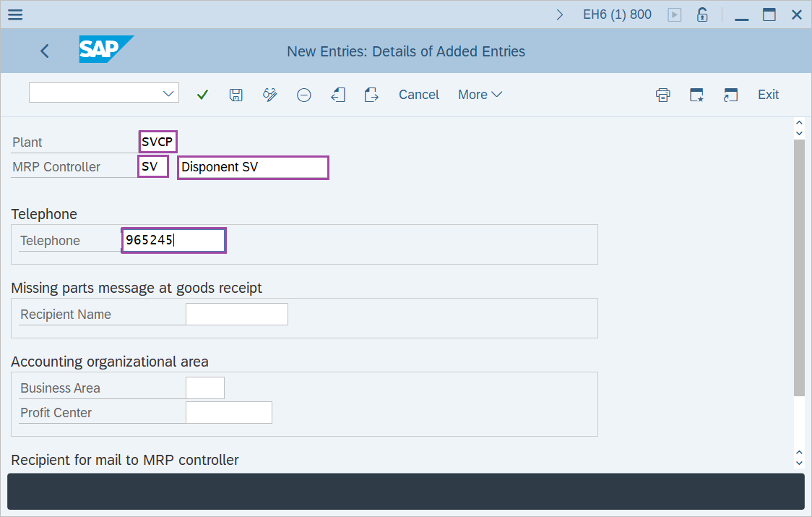
Task: Exit the transaction
Action: tap(768, 94)
